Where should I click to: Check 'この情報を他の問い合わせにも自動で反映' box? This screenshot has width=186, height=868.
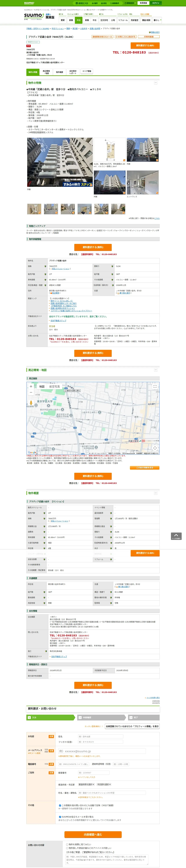[60, 805]
